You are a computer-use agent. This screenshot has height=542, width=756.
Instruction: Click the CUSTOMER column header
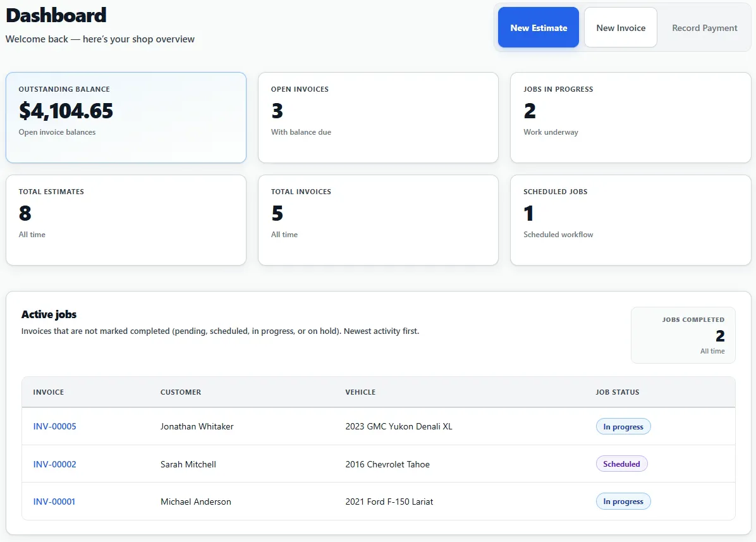[181, 392]
